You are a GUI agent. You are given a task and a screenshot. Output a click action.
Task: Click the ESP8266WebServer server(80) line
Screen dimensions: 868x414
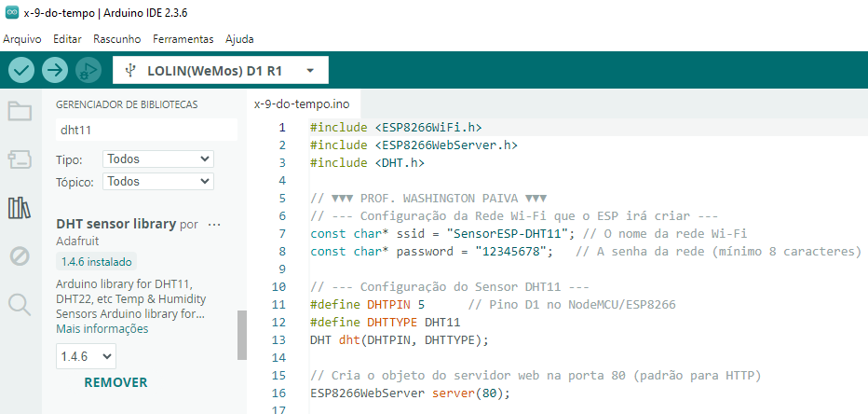(410, 393)
